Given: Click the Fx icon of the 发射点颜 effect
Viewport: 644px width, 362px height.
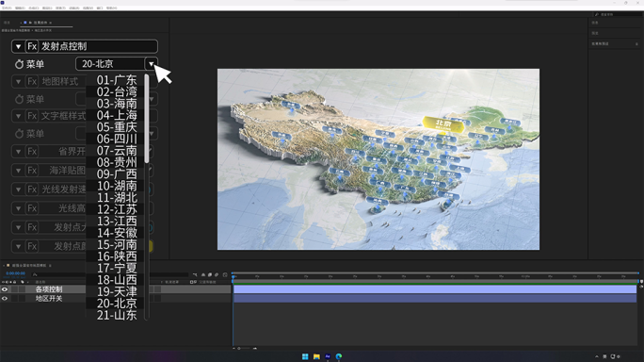Looking at the screenshot, I should [x=32, y=246].
